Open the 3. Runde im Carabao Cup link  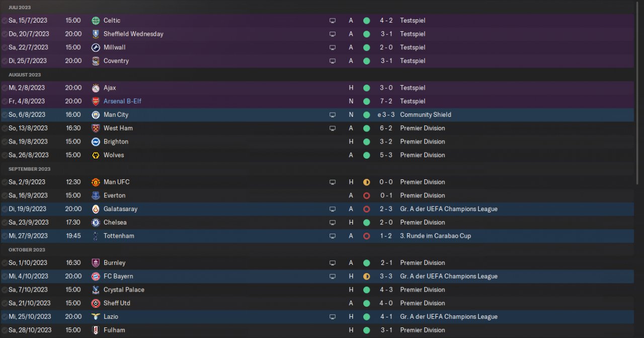tap(435, 236)
